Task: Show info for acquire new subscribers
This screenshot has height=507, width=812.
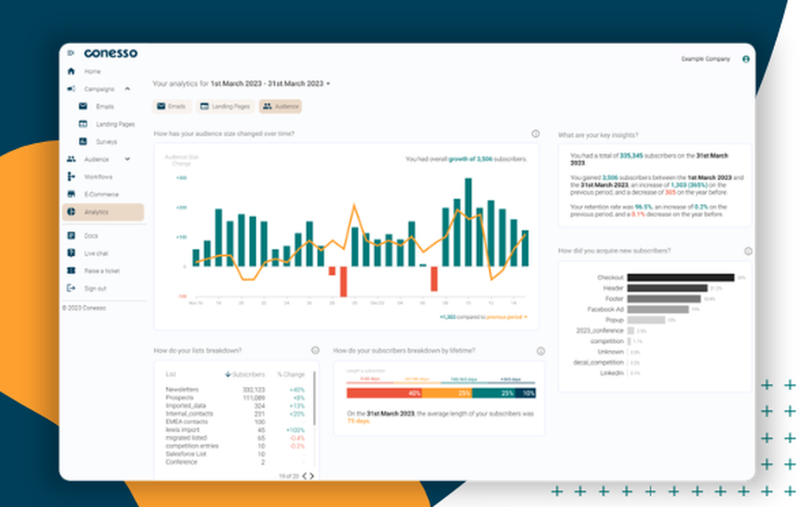Action: point(749,251)
